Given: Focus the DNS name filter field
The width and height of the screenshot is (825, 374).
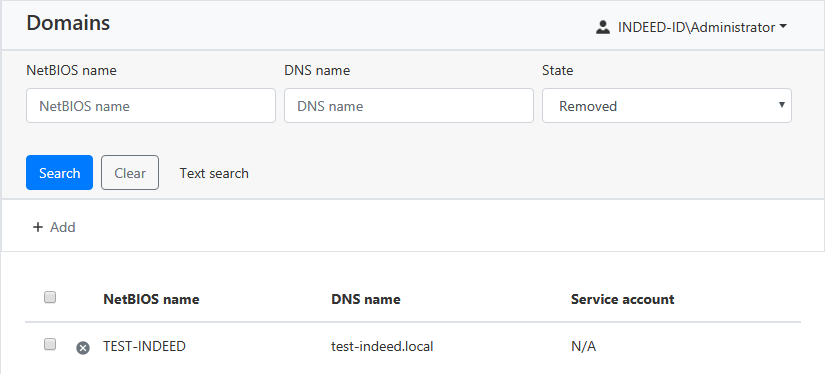Looking at the screenshot, I should [x=409, y=106].
